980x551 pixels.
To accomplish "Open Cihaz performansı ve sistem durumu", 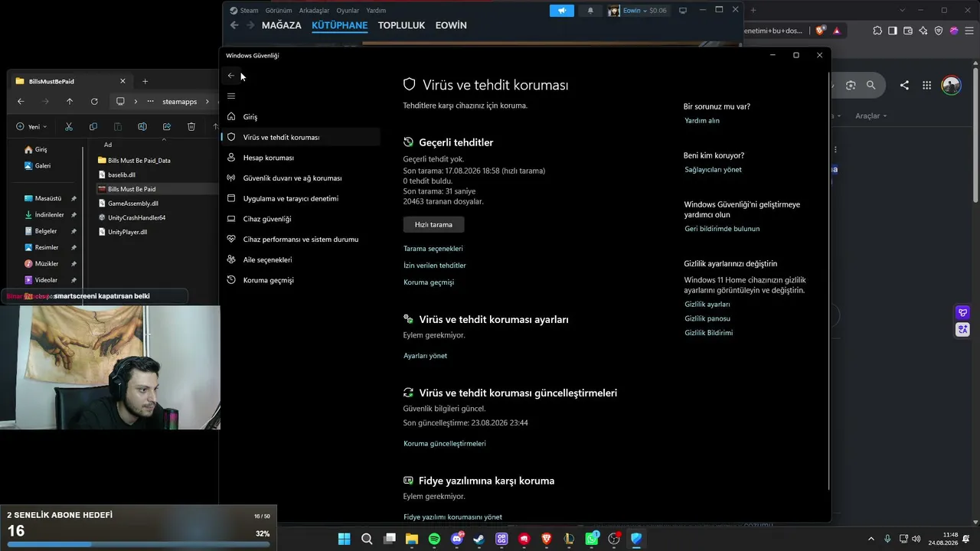I will pos(300,239).
